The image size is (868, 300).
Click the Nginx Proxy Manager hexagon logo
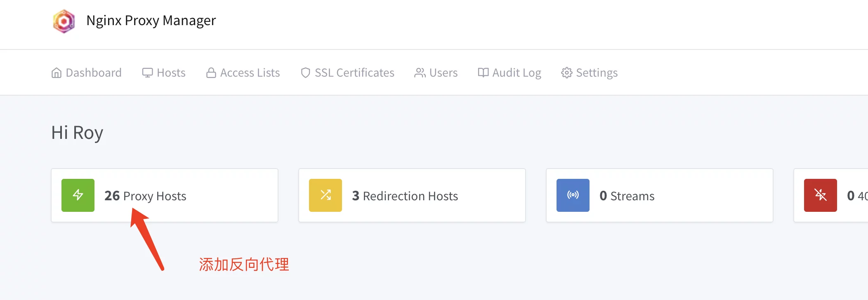[64, 21]
